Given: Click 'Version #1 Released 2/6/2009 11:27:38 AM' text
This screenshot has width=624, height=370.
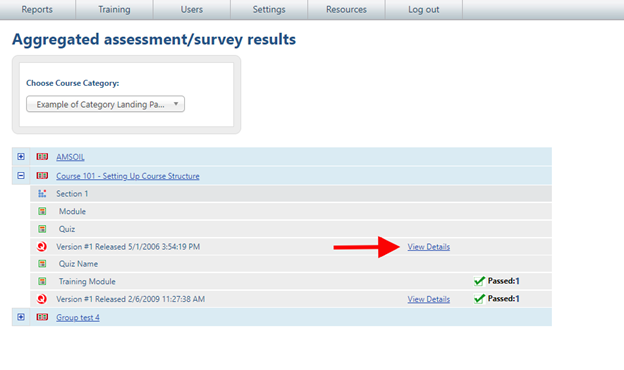Looking at the screenshot, I should tap(131, 299).
